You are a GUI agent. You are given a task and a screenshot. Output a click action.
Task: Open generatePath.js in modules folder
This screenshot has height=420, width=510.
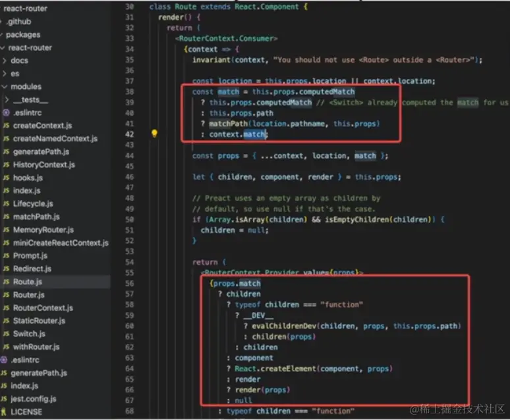(x=42, y=151)
